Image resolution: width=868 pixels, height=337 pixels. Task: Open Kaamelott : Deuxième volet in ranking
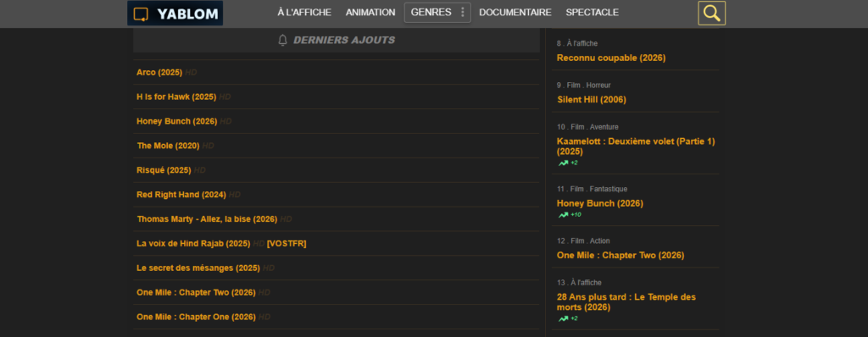(636, 146)
